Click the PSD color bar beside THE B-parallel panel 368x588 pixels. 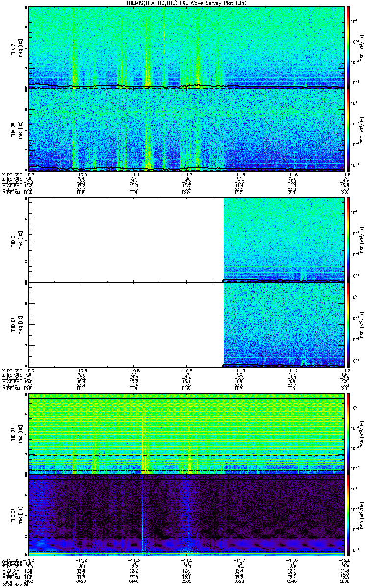click(348, 516)
